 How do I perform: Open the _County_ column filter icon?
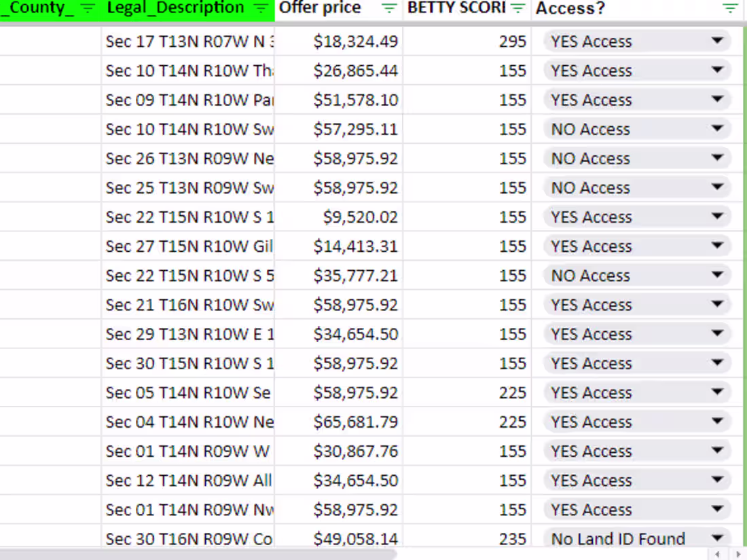[x=88, y=8]
